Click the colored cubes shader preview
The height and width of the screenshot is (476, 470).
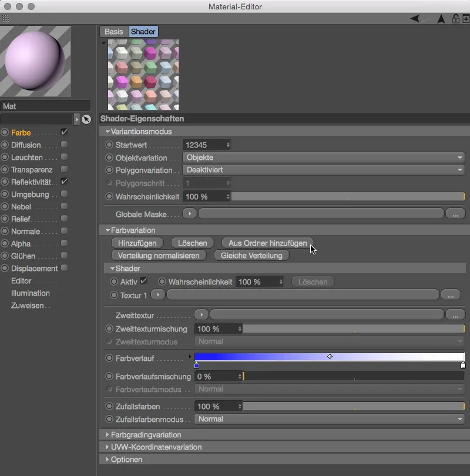(143, 75)
